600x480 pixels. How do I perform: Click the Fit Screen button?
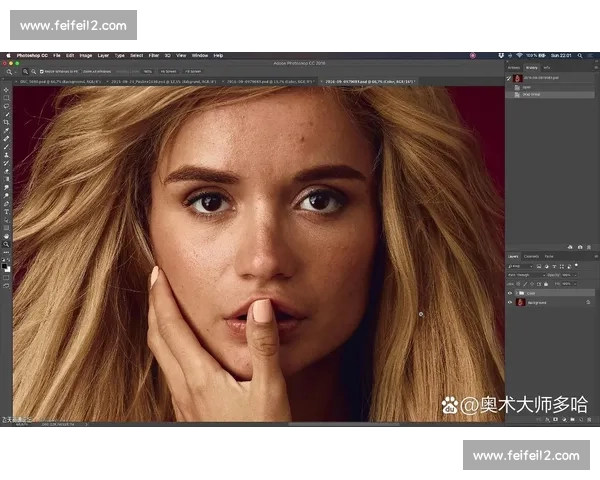tap(167, 72)
